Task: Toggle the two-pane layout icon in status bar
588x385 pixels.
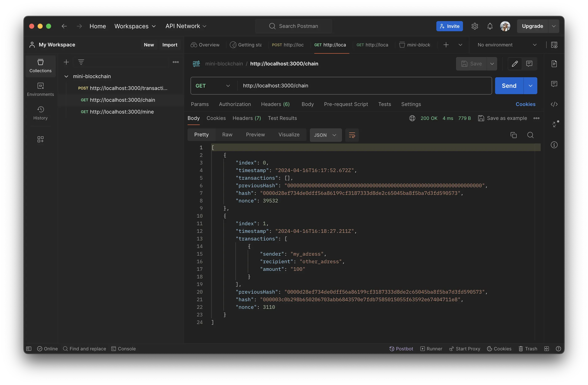Action: coord(546,348)
